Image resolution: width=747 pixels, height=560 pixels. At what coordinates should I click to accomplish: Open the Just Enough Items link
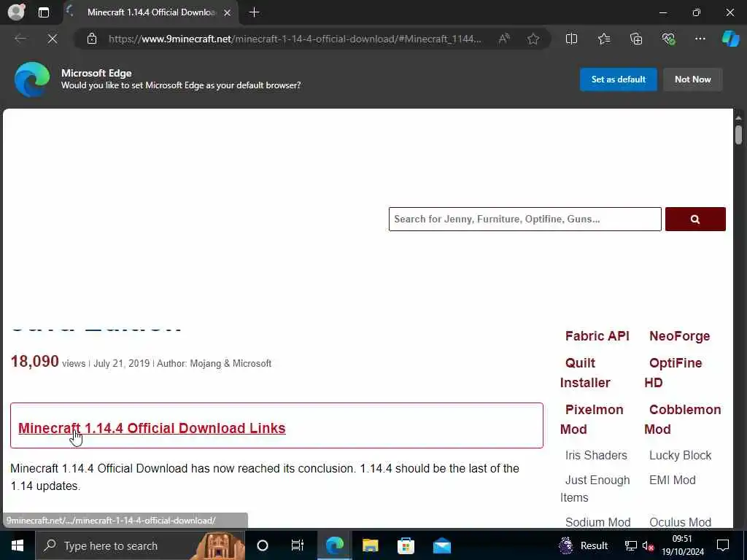(x=595, y=489)
